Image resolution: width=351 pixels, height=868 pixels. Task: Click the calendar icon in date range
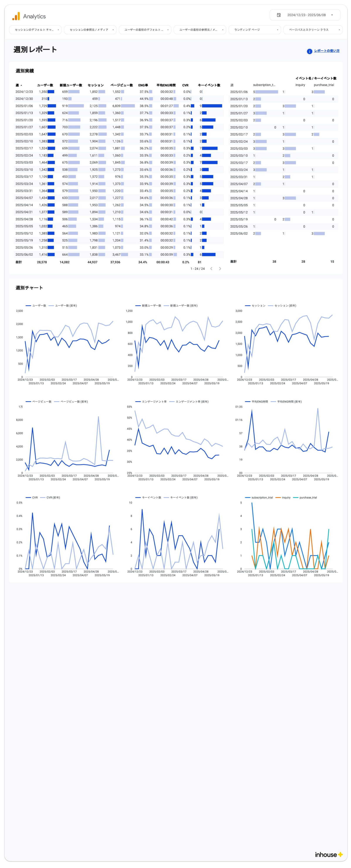coord(278,15)
